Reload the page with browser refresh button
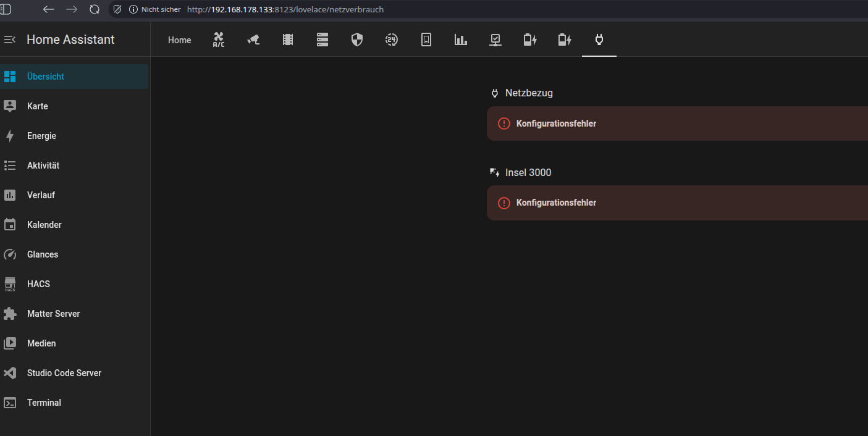This screenshot has height=436, width=868. click(95, 9)
